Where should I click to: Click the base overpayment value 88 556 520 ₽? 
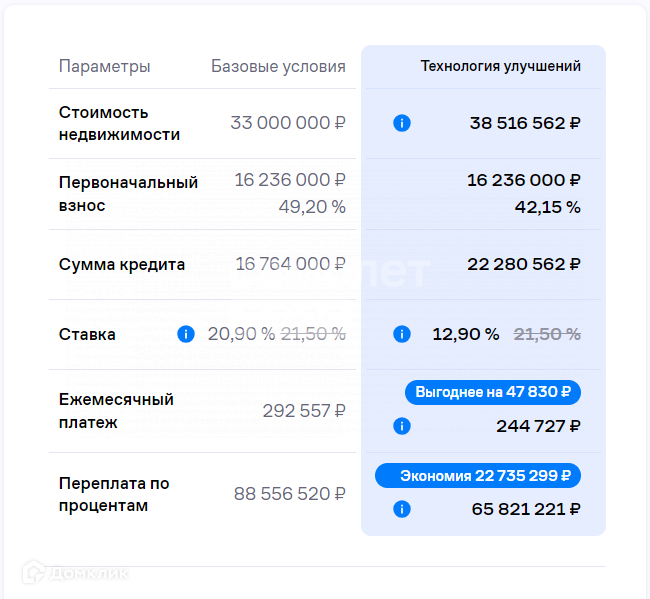point(290,494)
